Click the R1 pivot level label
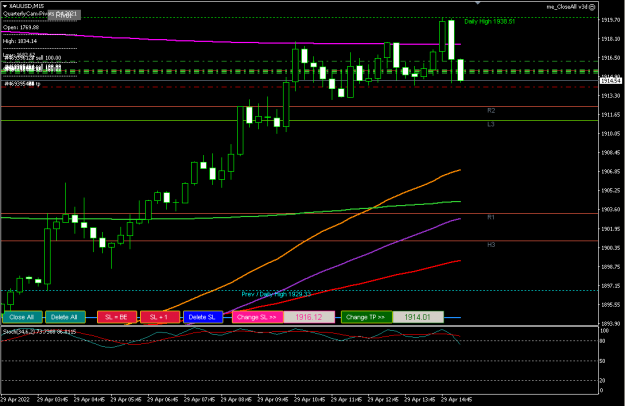Viewport: 625px width, 406px height. (x=491, y=217)
